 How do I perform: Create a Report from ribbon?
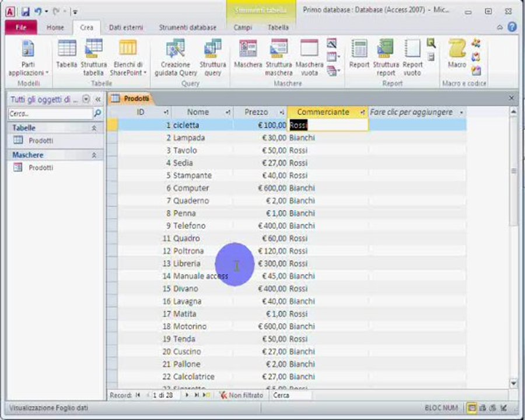359,54
